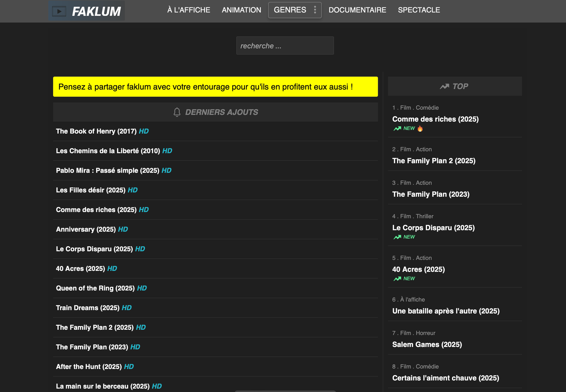The height and width of the screenshot is (392, 566).
Task: Go to the ANIMATION section
Action: [241, 10]
